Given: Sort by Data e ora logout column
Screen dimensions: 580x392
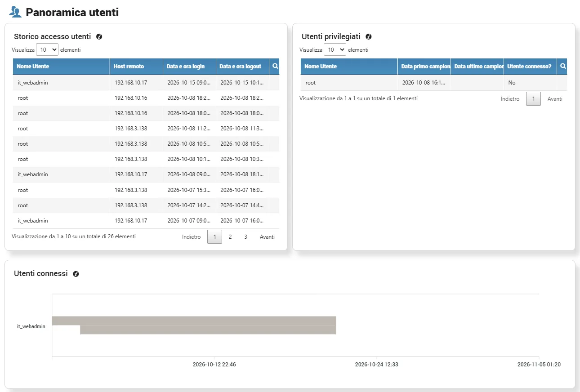Looking at the screenshot, I should pyautogui.click(x=242, y=67).
